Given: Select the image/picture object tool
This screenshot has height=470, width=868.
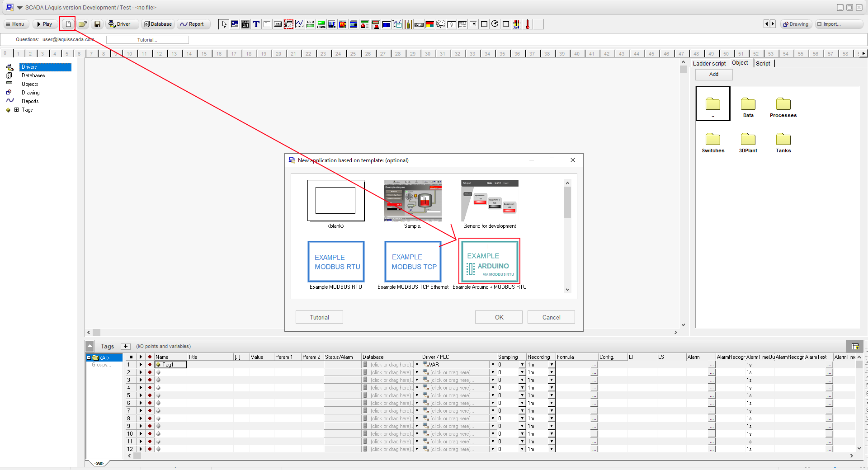Looking at the screenshot, I should pos(235,24).
